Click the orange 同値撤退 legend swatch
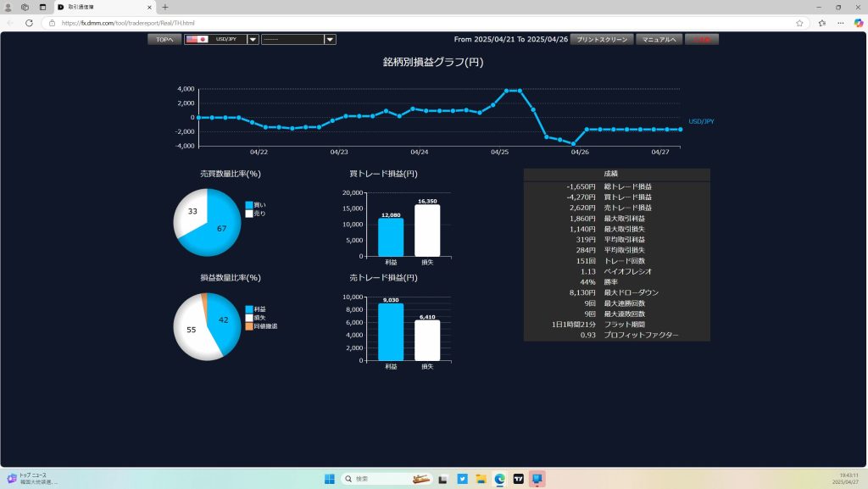868x489 pixels. pos(249,326)
